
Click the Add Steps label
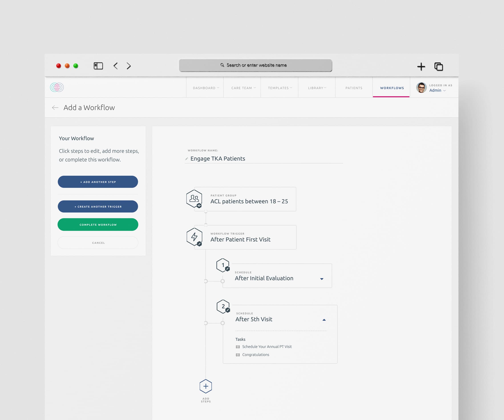[206, 400]
